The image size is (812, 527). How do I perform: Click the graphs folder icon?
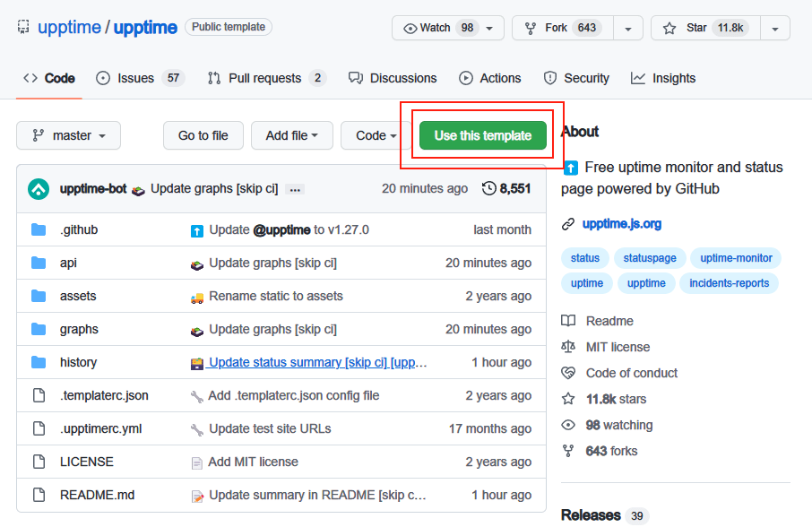(39, 329)
